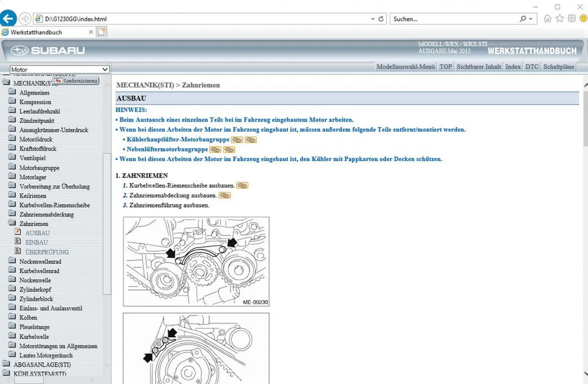The image size is (588, 384).
Task: Open link icon beside Zahnriemenabdeckung ausbauen
Action: point(224,195)
